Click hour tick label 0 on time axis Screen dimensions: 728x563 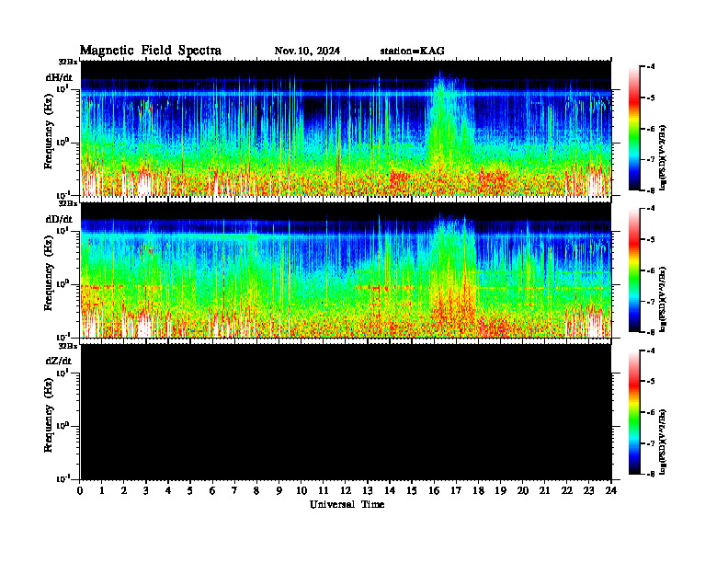pyautogui.click(x=80, y=490)
